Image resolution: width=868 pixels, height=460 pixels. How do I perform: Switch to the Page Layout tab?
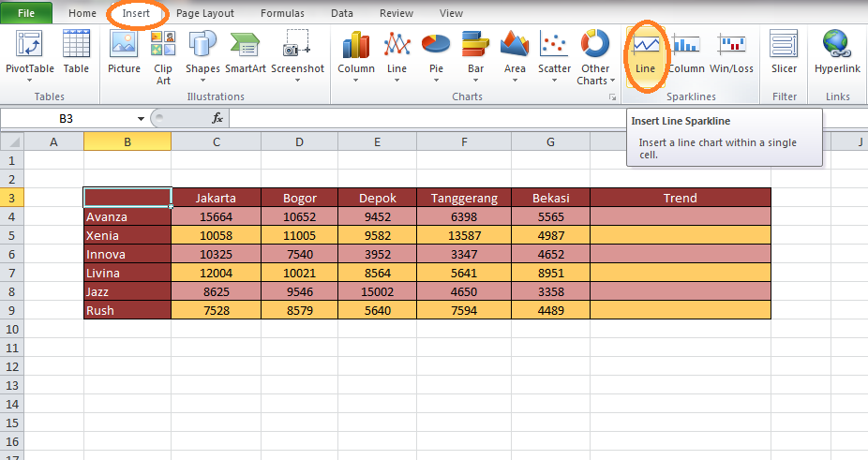coord(205,13)
